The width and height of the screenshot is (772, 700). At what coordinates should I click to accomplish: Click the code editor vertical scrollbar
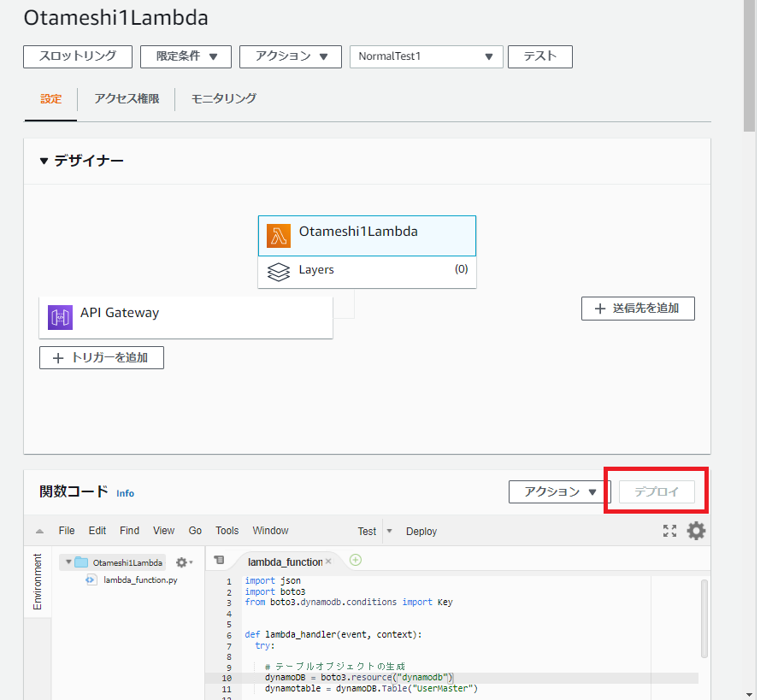704,619
